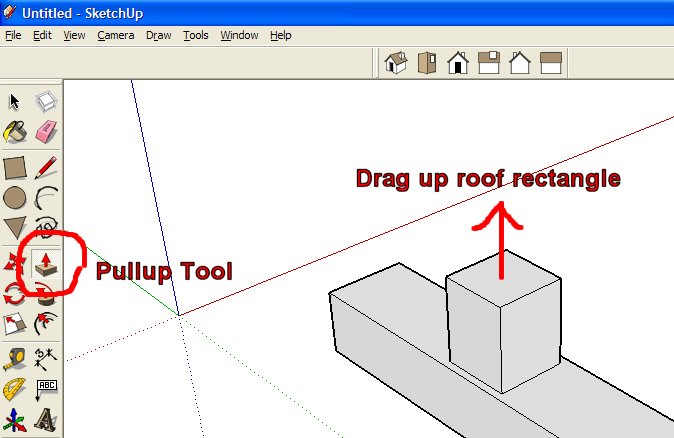Select the Line pencil tool
The height and width of the screenshot is (438, 674).
46,167
